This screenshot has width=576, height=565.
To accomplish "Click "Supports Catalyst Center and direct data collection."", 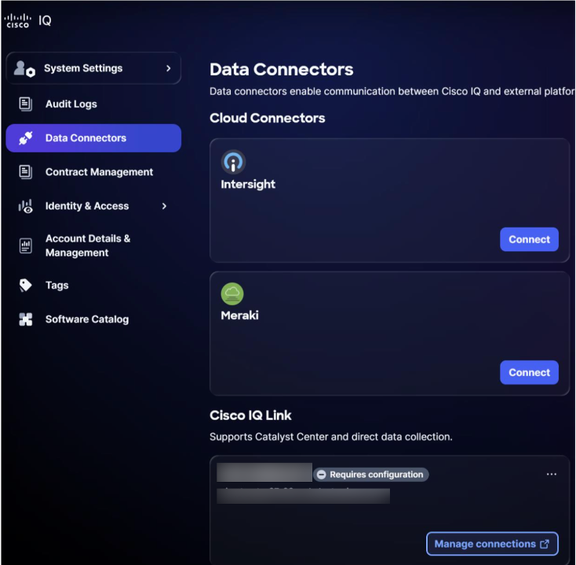I will pyautogui.click(x=331, y=437).
